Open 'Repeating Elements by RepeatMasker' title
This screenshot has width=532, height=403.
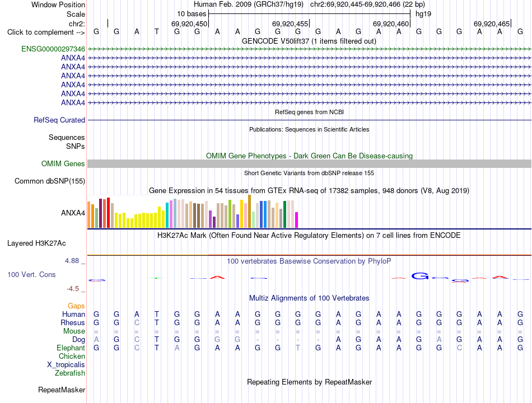click(x=309, y=382)
